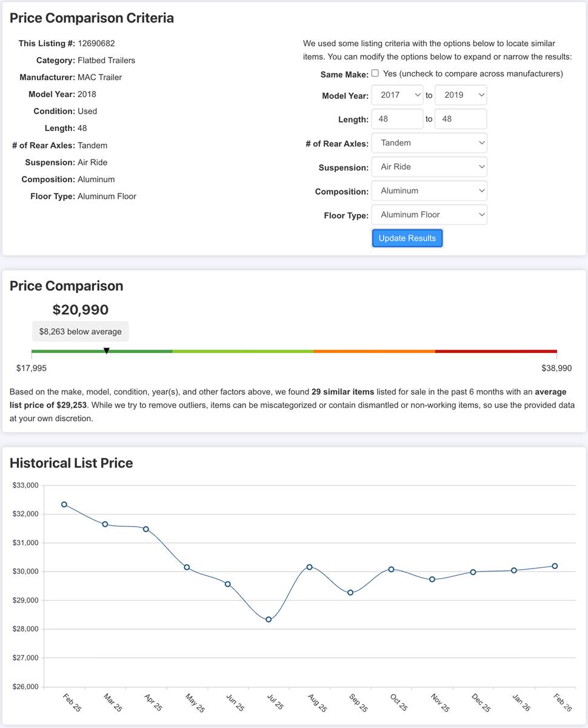Open the Floor Type dropdown
This screenshot has height=728, width=588.
(429, 215)
